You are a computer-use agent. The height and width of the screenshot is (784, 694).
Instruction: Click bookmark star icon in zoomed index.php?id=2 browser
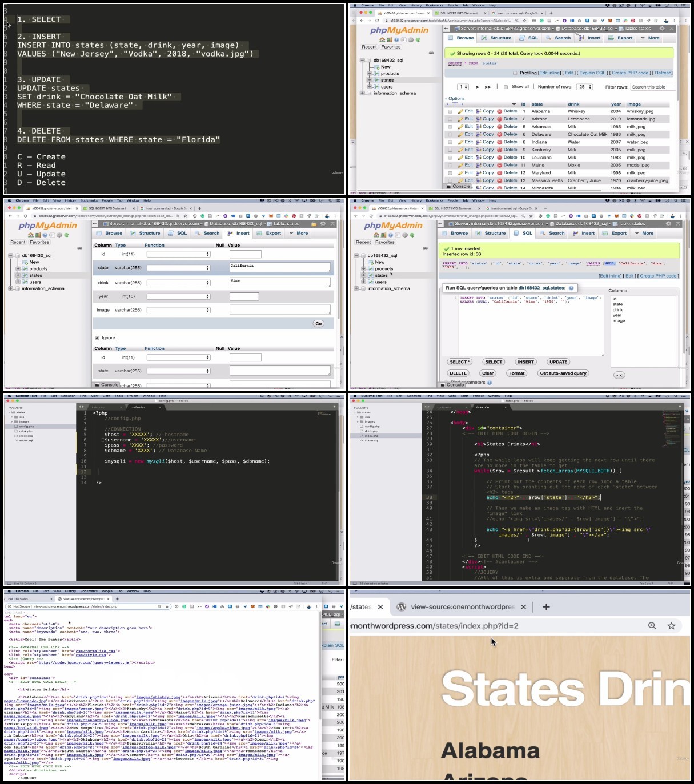pyautogui.click(x=671, y=626)
